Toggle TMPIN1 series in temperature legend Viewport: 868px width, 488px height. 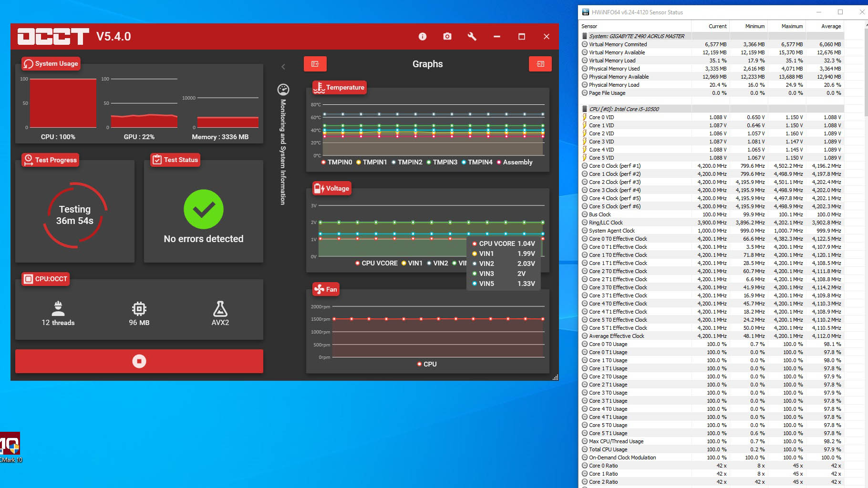click(x=372, y=162)
